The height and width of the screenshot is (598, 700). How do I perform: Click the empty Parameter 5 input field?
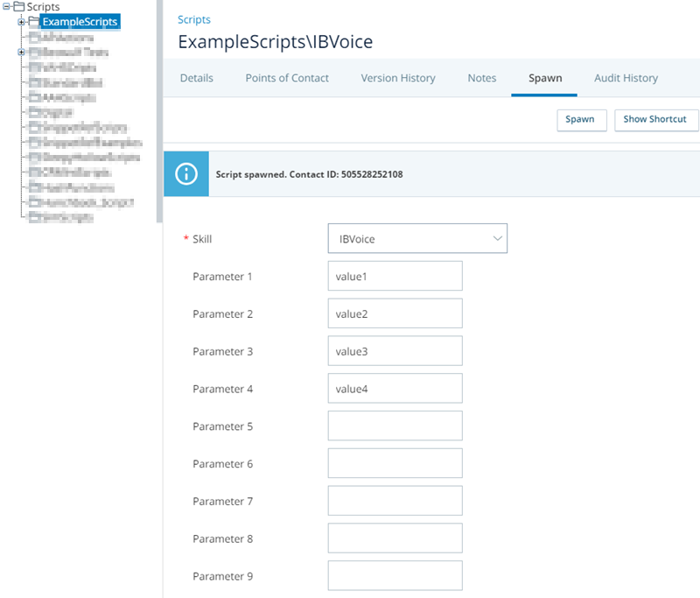(x=395, y=426)
